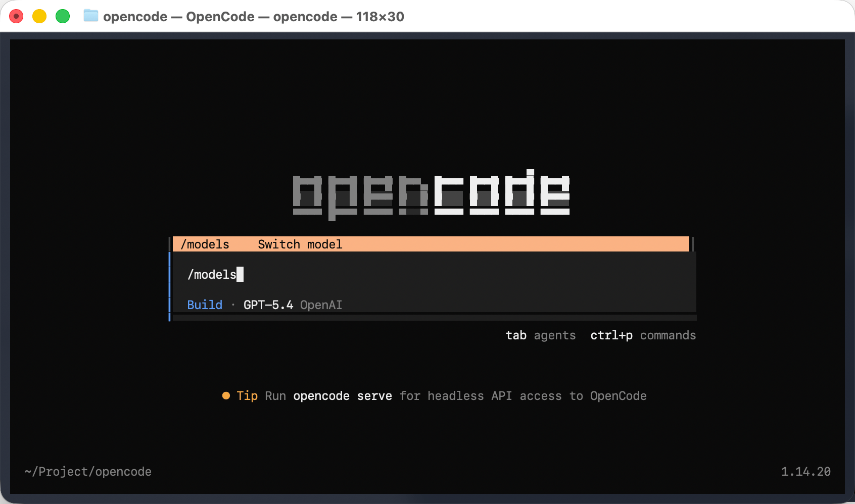The width and height of the screenshot is (855, 504).
Task: Click the tab agents hint
Action: click(x=541, y=335)
